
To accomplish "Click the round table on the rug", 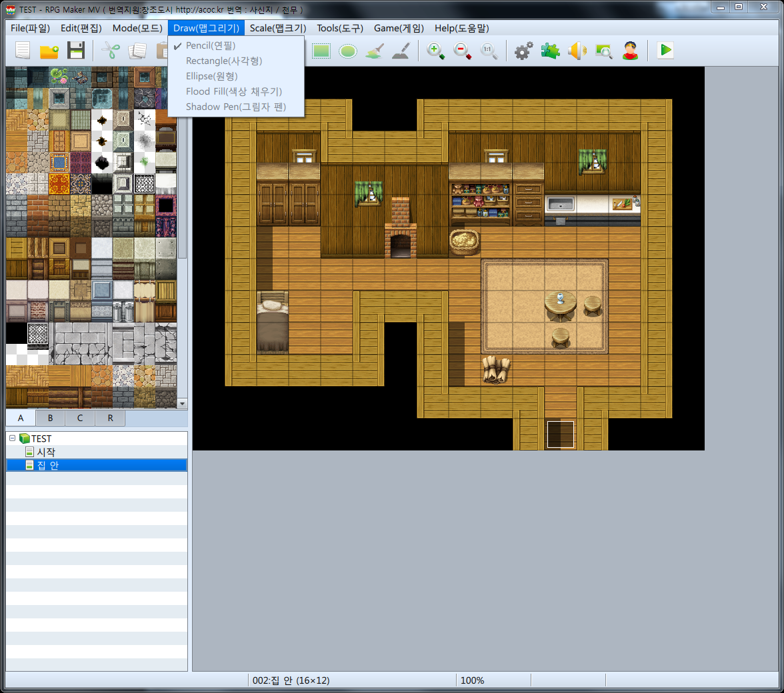I will [560, 305].
